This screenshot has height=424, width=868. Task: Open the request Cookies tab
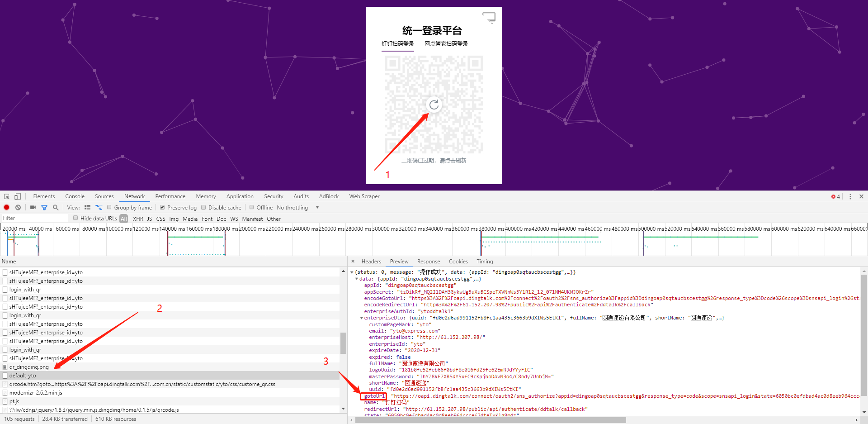click(x=458, y=262)
